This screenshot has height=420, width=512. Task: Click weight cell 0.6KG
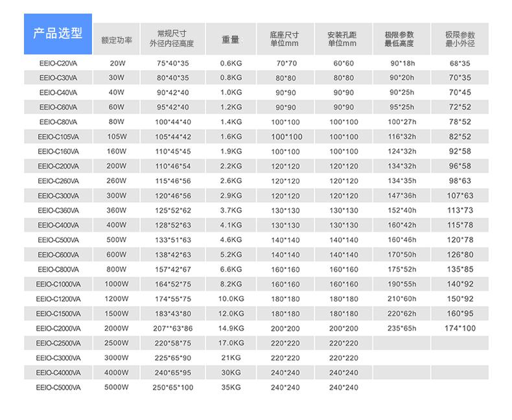pyautogui.click(x=231, y=64)
